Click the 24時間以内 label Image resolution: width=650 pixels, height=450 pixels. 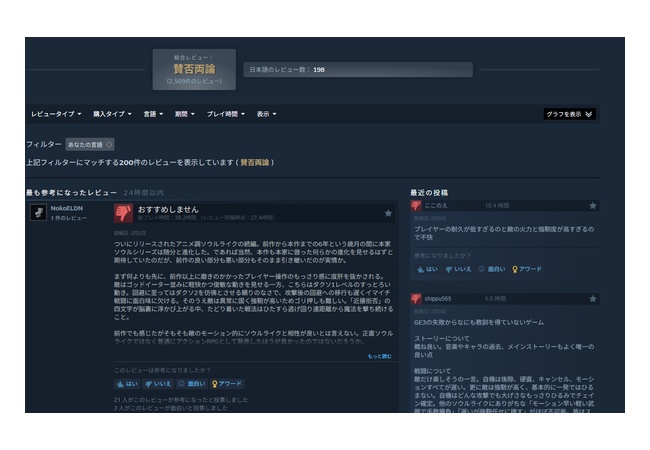(143, 193)
